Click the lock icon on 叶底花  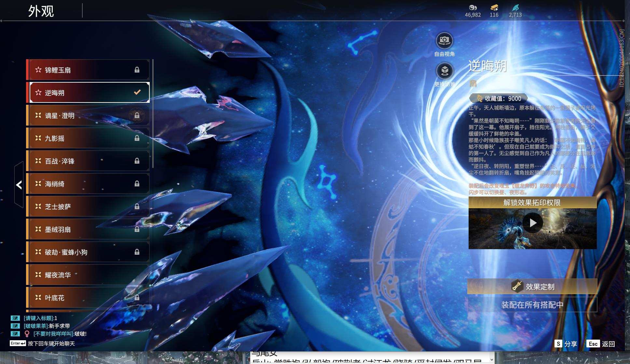click(137, 298)
